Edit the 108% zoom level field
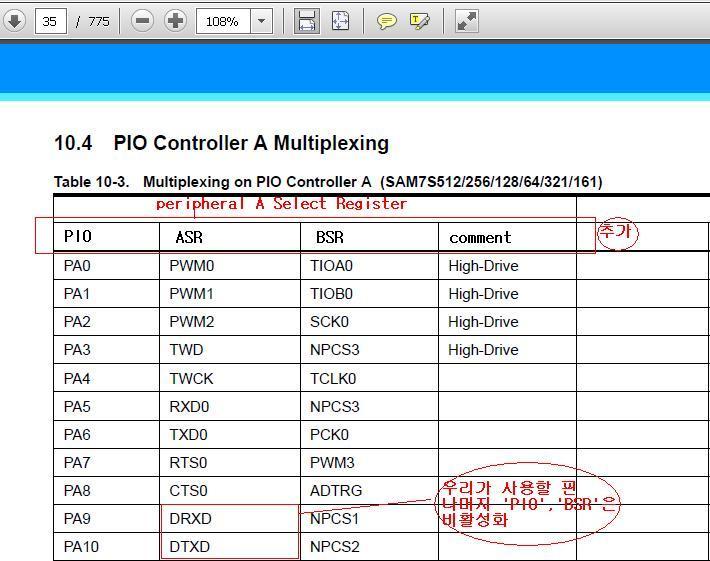The height and width of the screenshot is (561, 710). point(223,21)
